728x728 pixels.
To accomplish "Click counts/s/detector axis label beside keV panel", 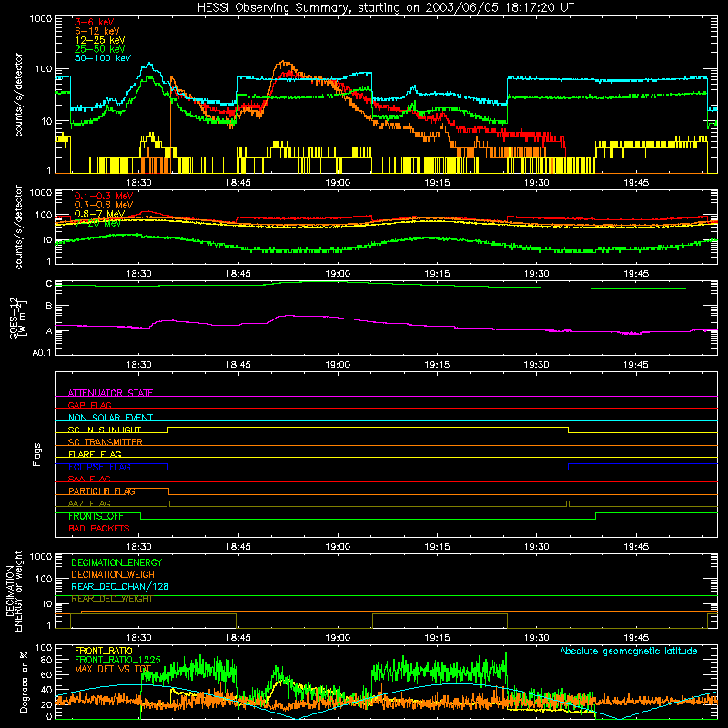I will (18, 95).
